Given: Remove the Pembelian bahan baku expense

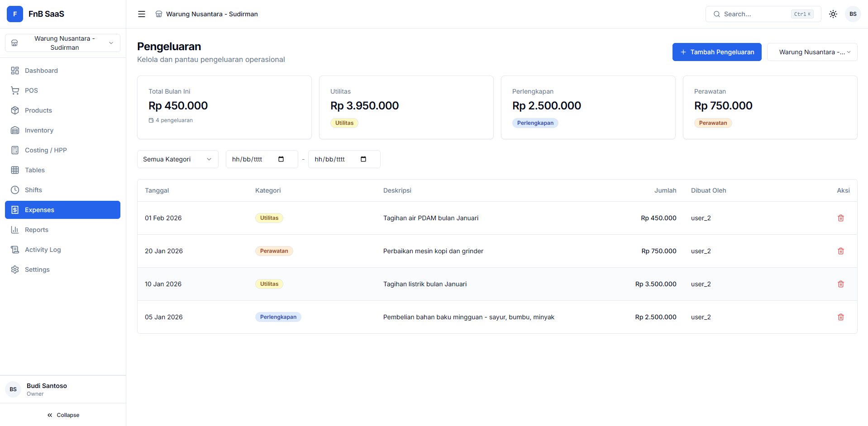Looking at the screenshot, I should click(840, 317).
